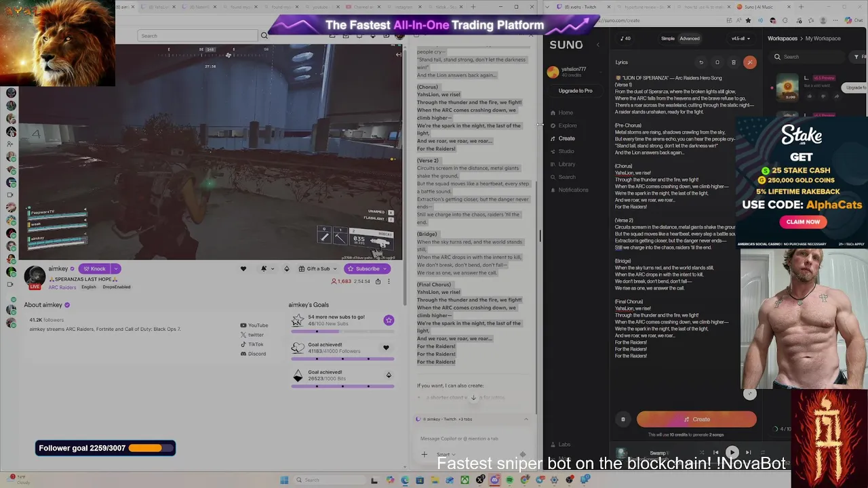Click plus attach button in Copilot
The height and width of the screenshot is (488, 868).
tap(425, 455)
